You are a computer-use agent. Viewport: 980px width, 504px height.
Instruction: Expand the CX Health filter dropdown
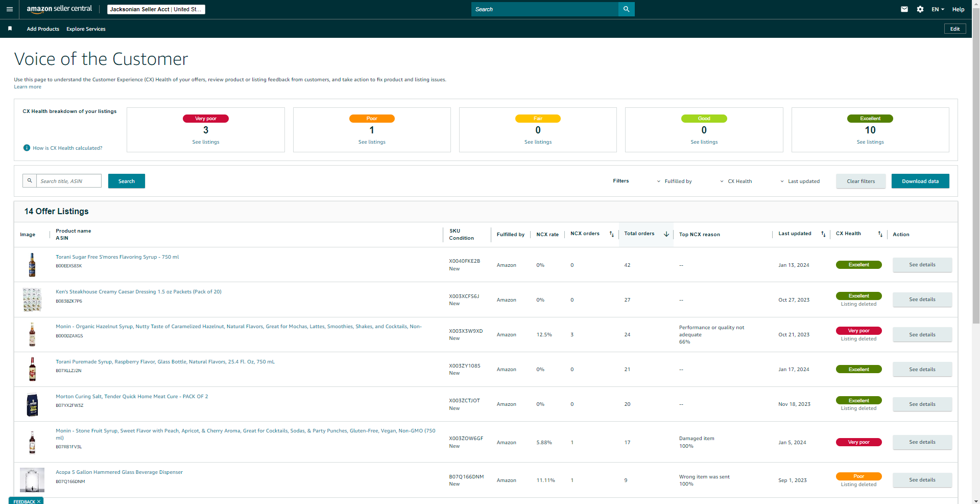click(736, 181)
